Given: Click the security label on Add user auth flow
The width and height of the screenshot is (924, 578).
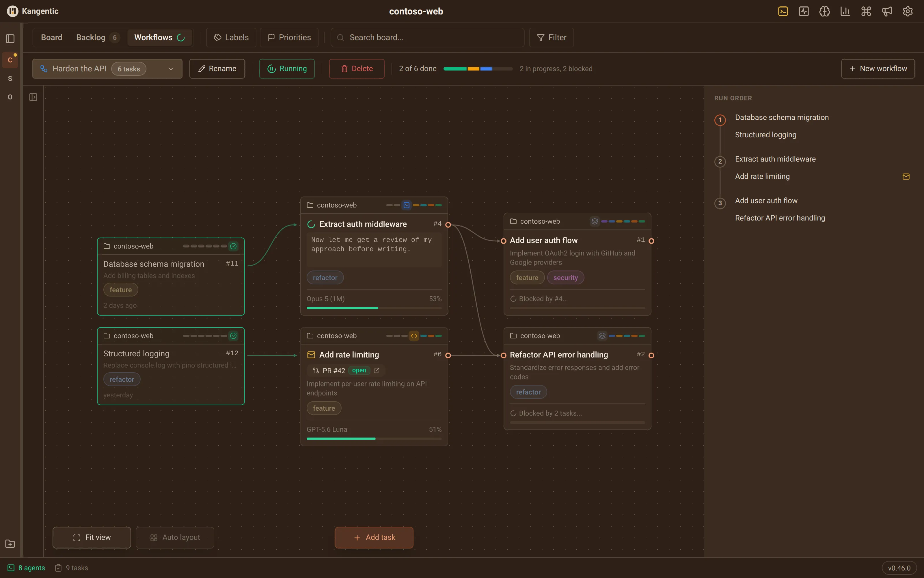Looking at the screenshot, I should click(x=565, y=277).
